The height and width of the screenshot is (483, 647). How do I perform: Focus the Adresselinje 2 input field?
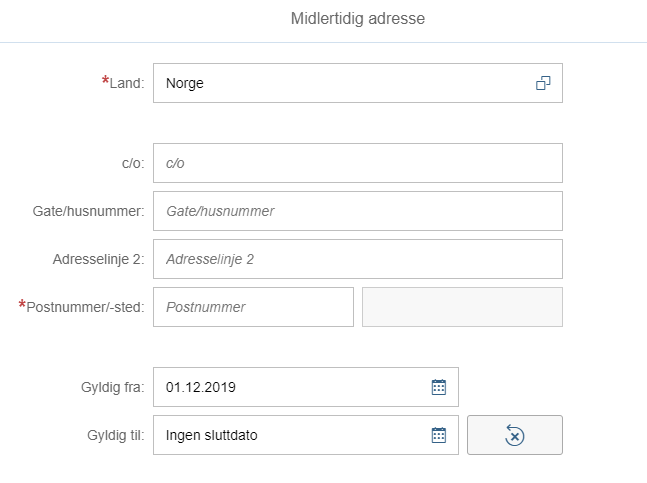click(x=358, y=259)
